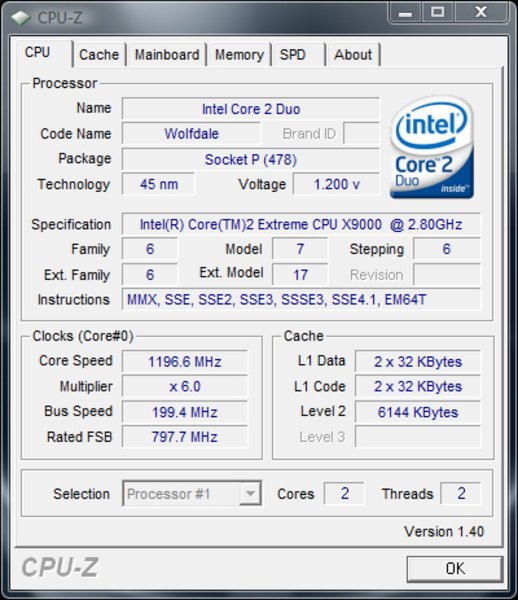This screenshot has width=518, height=600.
Task: Click the Ext. Family value field
Action: pos(150,274)
